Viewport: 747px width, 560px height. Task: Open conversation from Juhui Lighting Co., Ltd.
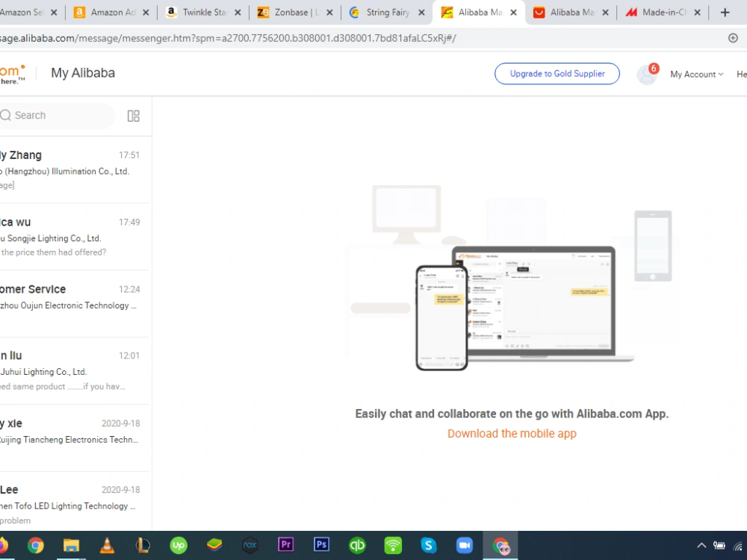point(74,371)
